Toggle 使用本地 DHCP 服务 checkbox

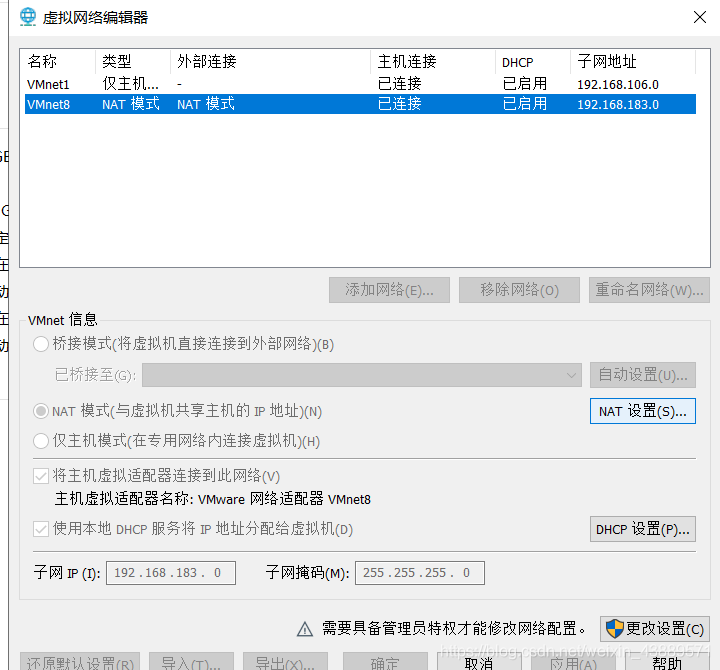coord(41,529)
